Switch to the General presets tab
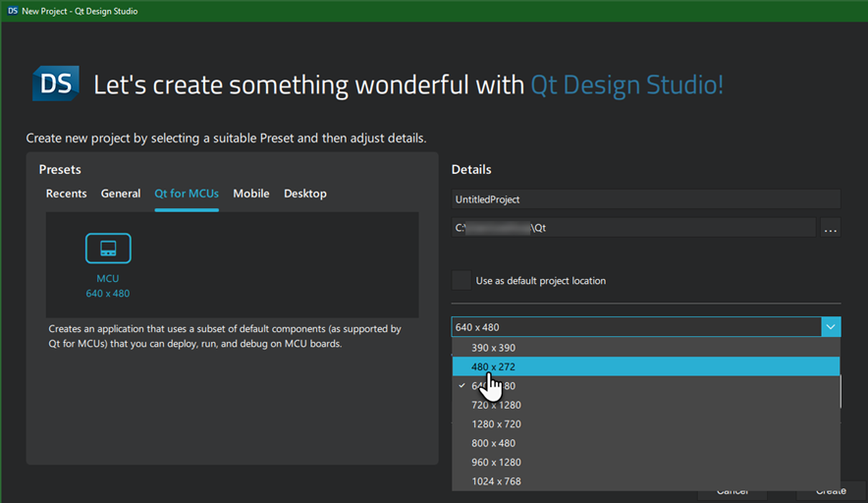The width and height of the screenshot is (868, 503). [x=121, y=194]
